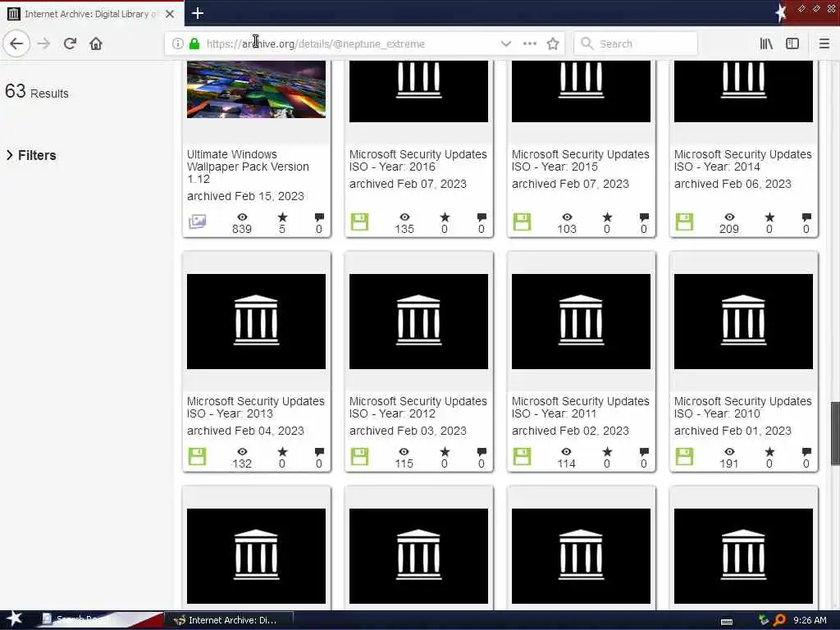
Task: Open Microsoft Security Updates ISO Year: 2013
Action: pos(256,407)
